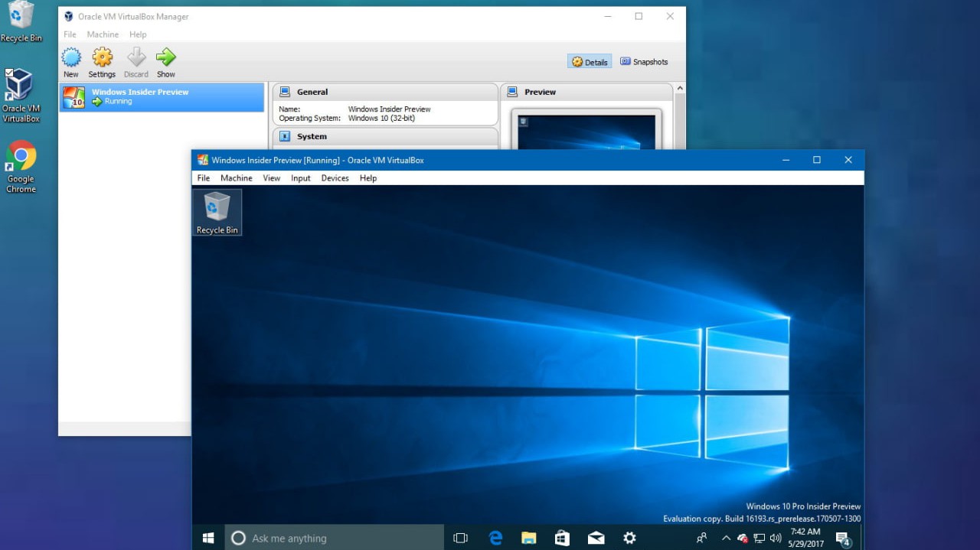Open Microsoft Edge in guest taskbar
This screenshot has height=550, width=980.
[x=495, y=538]
